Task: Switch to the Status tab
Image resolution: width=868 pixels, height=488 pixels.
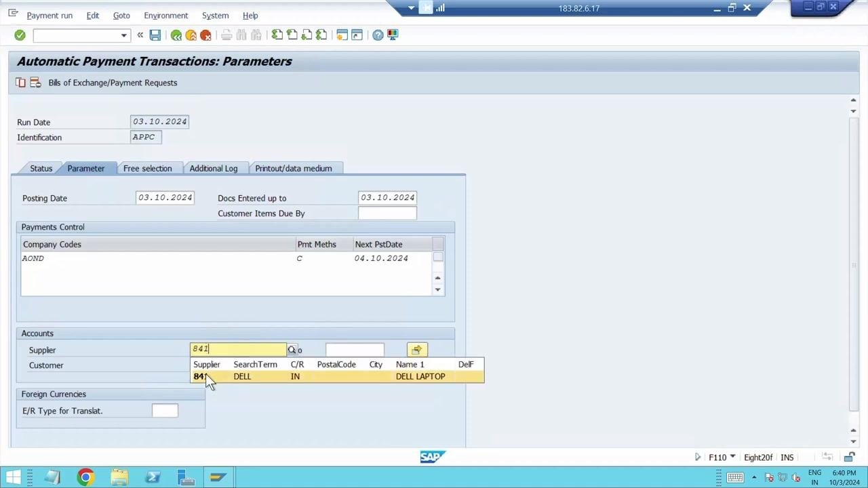Action: click(41, 168)
